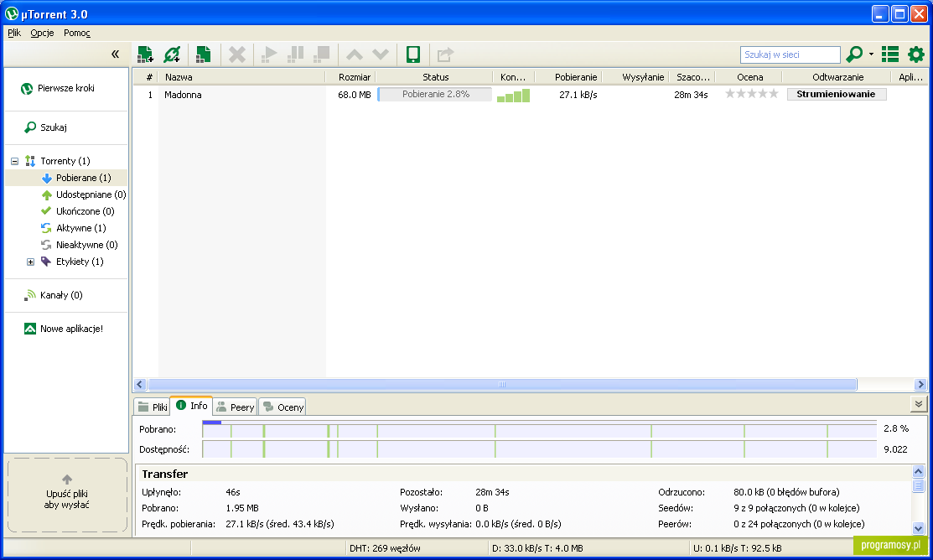The width and height of the screenshot is (933, 560).
Task: Switch to the Oceny tab
Action: pyautogui.click(x=282, y=407)
